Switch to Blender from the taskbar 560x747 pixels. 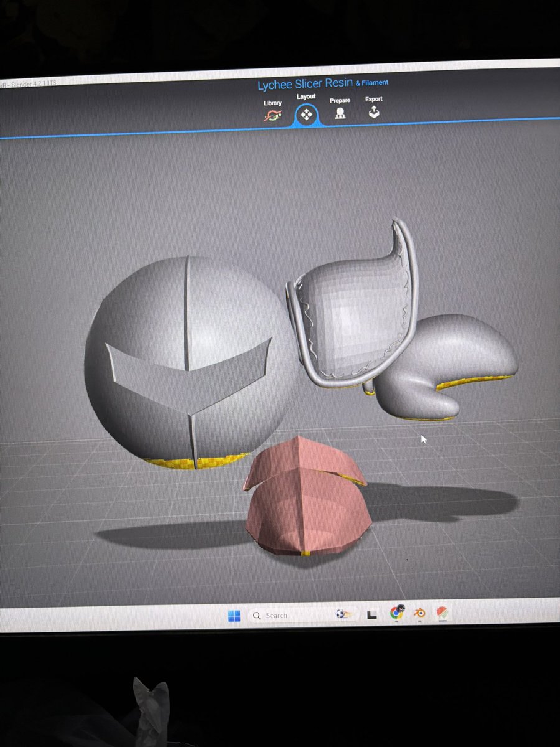(x=420, y=613)
